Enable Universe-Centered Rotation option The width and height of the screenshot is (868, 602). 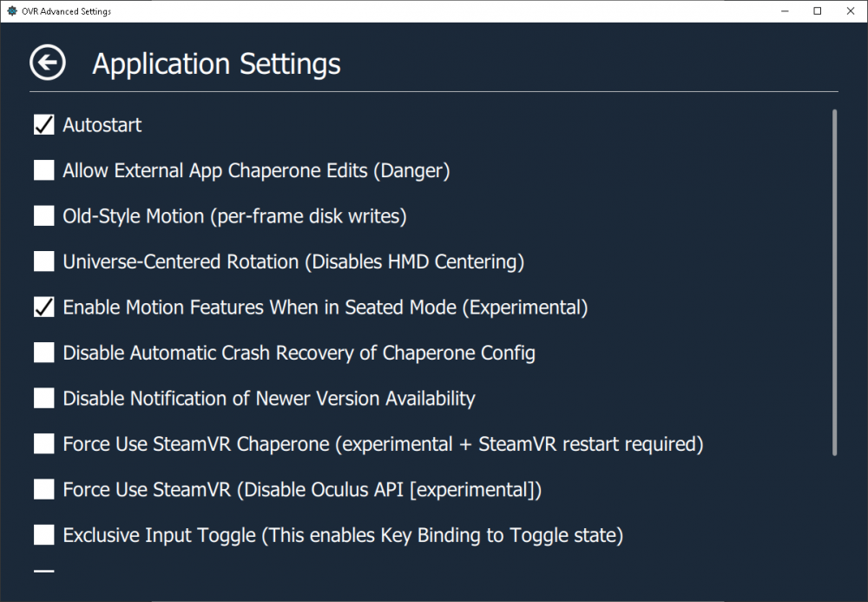point(44,261)
